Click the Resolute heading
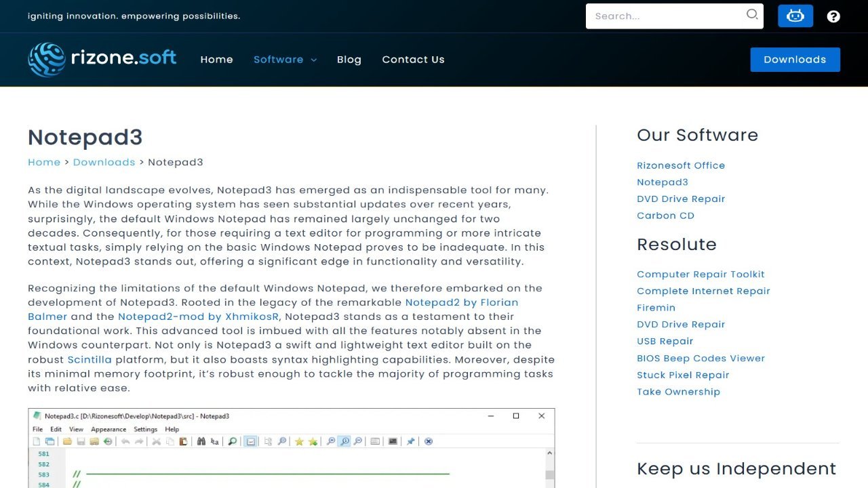This screenshot has width=868, height=488. click(x=677, y=244)
